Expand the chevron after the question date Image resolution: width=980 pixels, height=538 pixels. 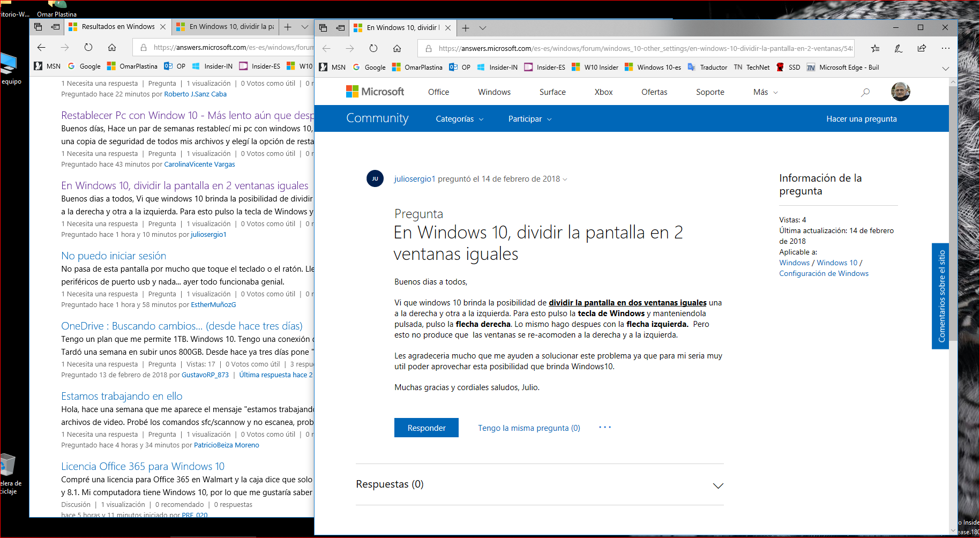pos(565,180)
